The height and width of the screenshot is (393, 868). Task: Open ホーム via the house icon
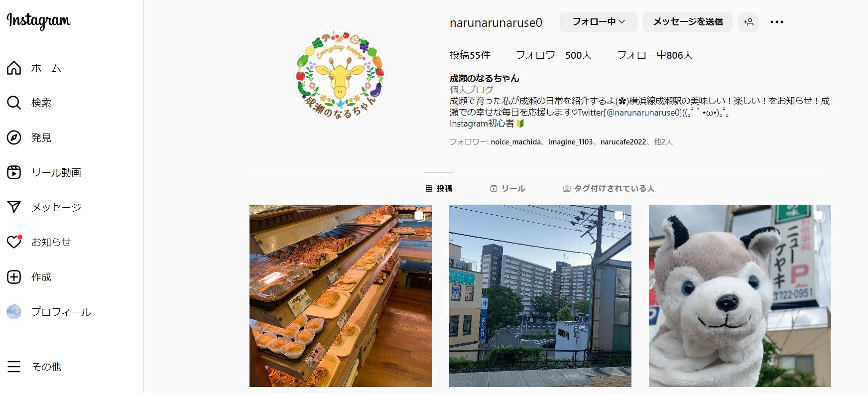pyautogui.click(x=14, y=68)
